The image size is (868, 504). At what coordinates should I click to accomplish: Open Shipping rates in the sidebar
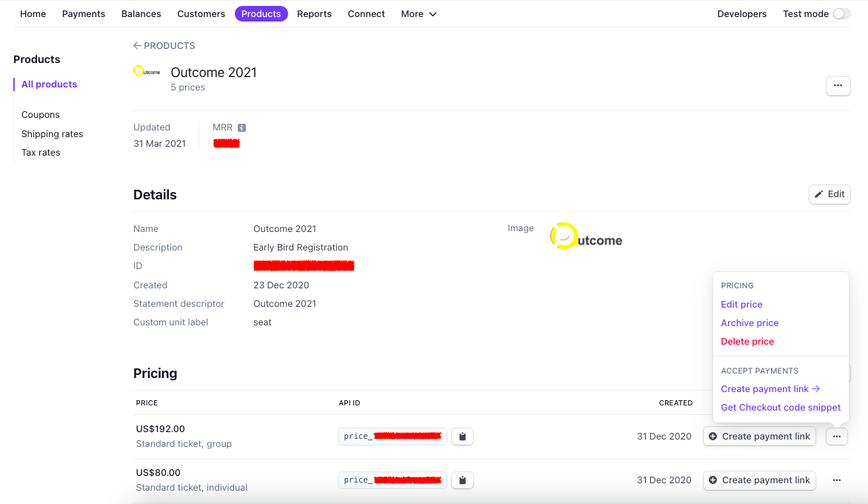click(x=52, y=134)
